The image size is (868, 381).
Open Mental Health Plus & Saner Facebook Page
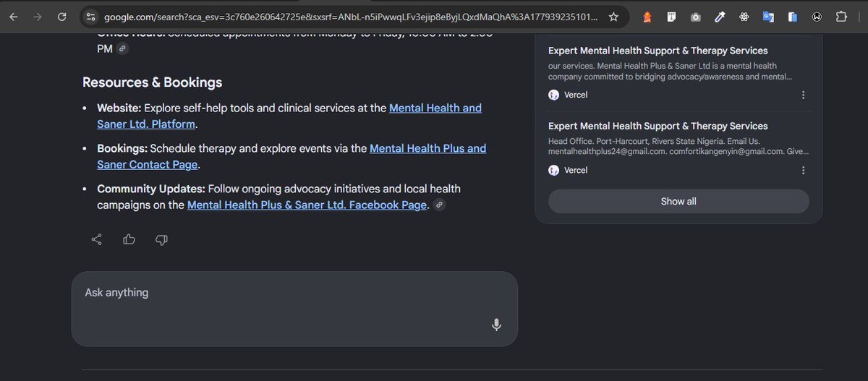point(307,205)
